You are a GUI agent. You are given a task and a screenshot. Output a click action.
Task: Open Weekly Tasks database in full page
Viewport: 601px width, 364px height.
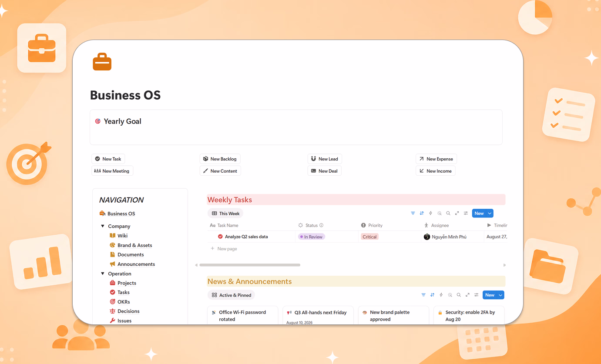pyautogui.click(x=457, y=213)
